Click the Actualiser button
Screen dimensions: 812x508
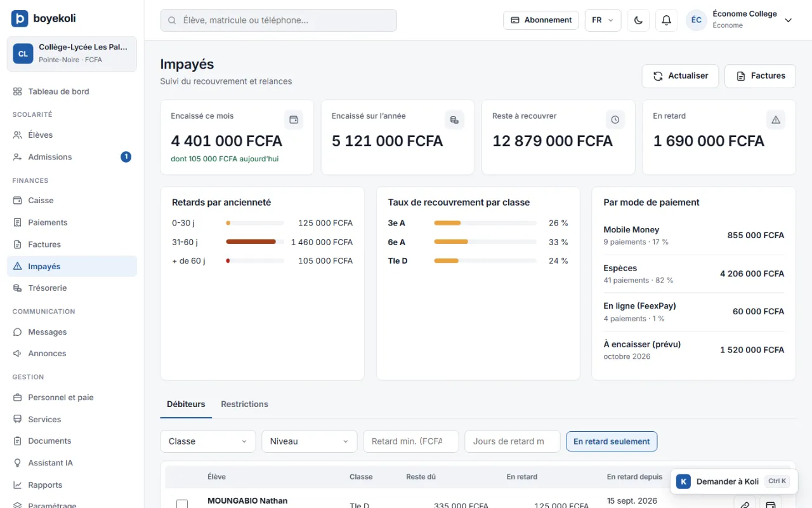680,76
